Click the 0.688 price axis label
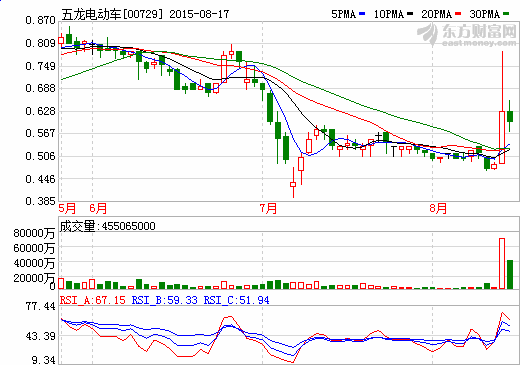 tap(40, 88)
